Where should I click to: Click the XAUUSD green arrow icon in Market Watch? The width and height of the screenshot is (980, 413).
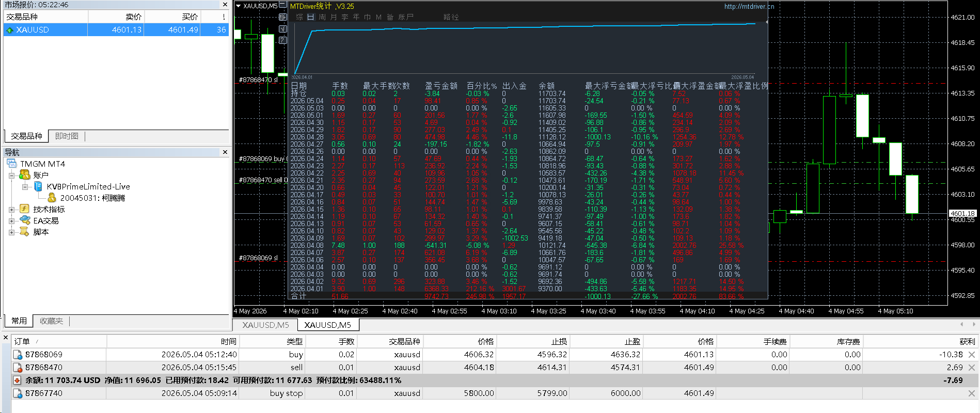tap(9, 30)
